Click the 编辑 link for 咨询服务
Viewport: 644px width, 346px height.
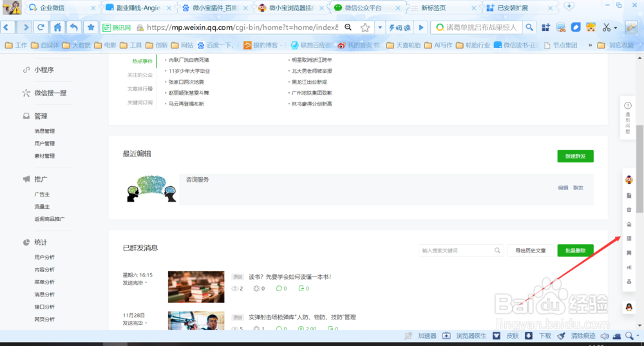pyautogui.click(x=563, y=187)
